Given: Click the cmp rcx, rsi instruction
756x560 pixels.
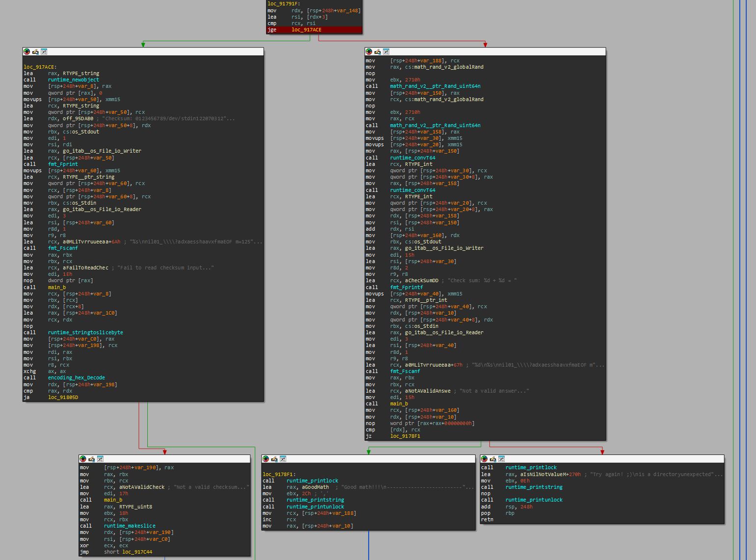Looking at the screenshot, I should (x=292, y=23).
